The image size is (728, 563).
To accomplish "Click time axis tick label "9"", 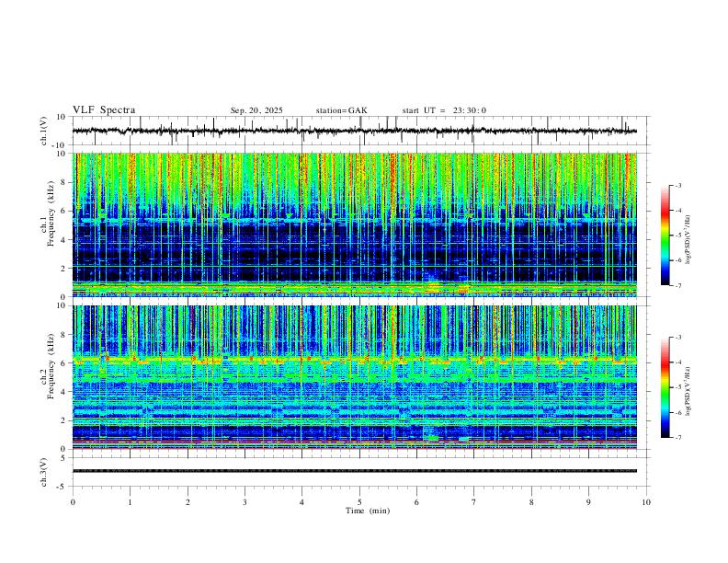I will click(x=588, y=502).
